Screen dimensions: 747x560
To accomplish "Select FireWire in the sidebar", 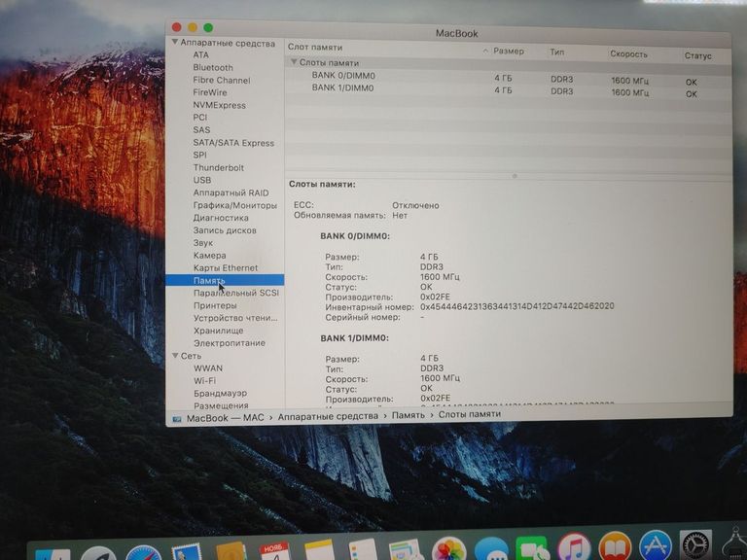I will [x=210, y=92].
